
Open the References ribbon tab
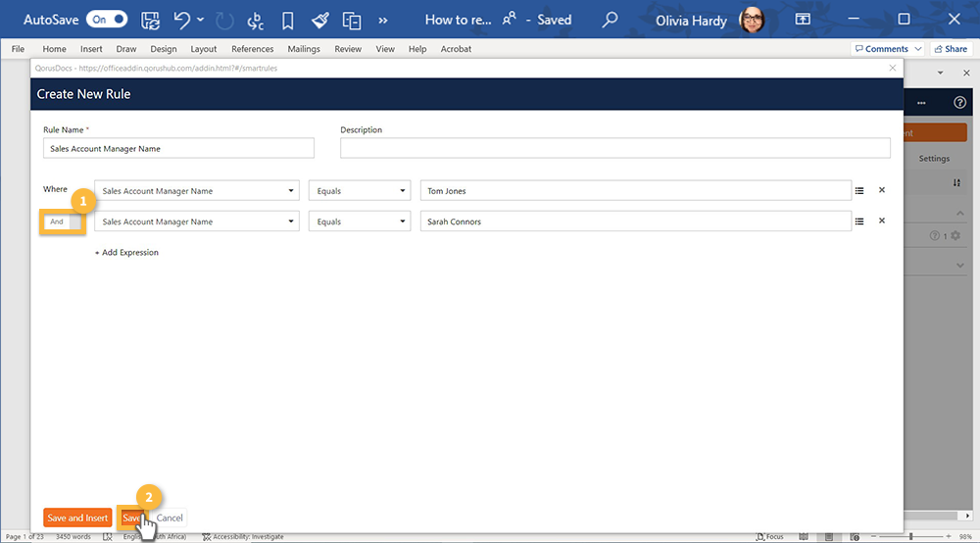click(x=253, y=49)
